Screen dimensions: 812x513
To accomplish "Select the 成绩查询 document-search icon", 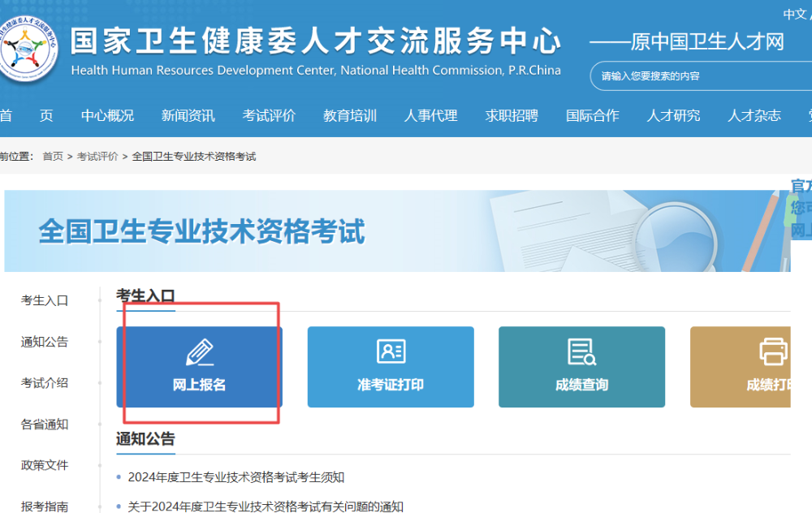I will 582,351.
